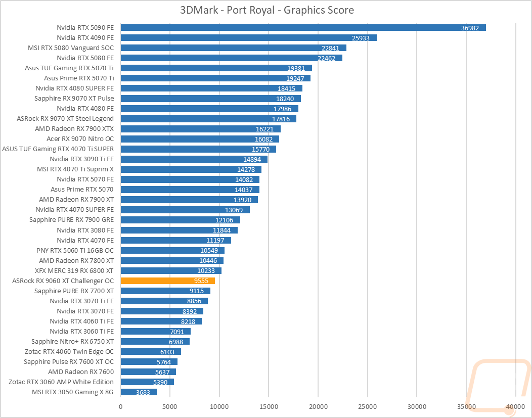The image size is (532, 418).
Task: Click the data value 13069
Action: tap(234, 211)
